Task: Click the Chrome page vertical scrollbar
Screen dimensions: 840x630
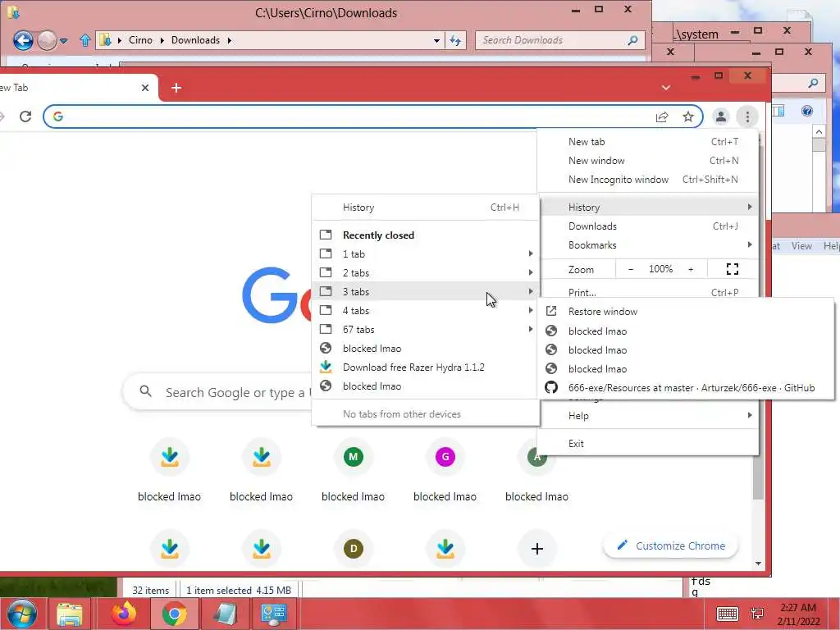Action: [x=758, y=349]
